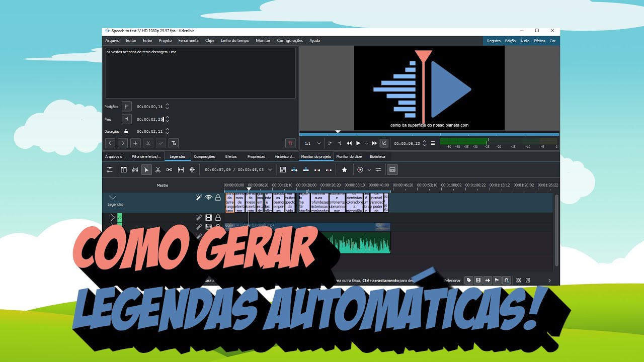Open the project monitor hamburger menu
The width and height of the screenshot is (644, 362).
[x=433, y=143]
